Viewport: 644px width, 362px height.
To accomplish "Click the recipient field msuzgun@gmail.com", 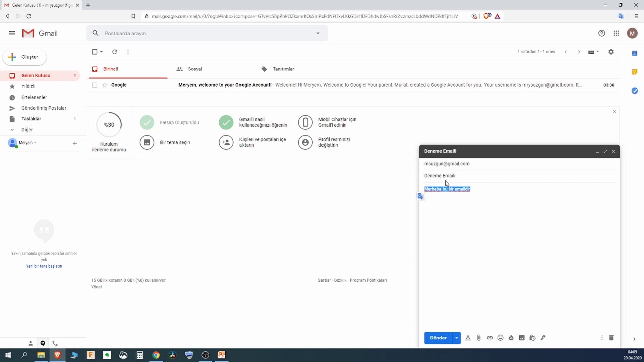I will click(447, 164).
